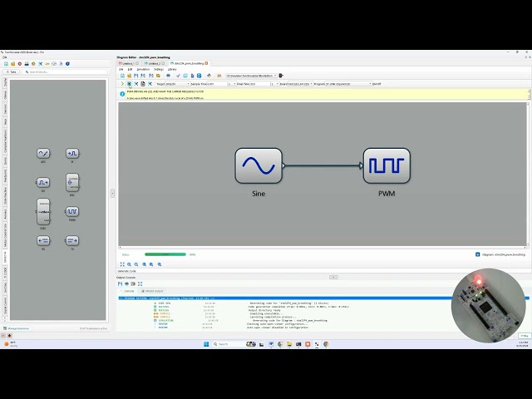
Task: Open the Edit menu in Diagram Editor
Action: tap(130, 69)
